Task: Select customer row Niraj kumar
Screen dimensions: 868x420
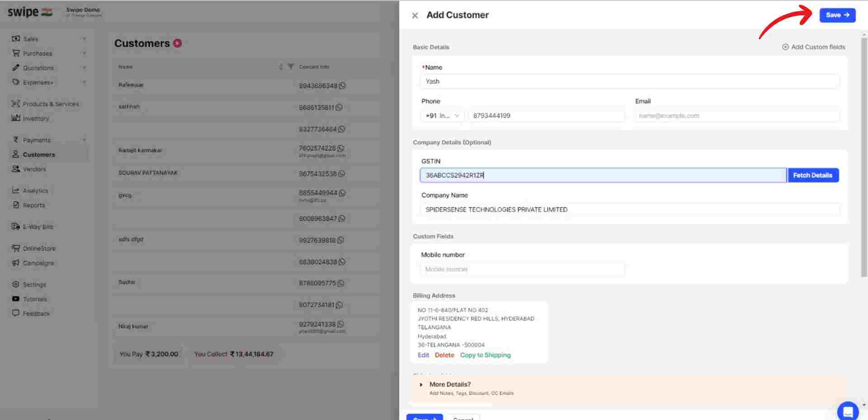Action: (246, 327)
